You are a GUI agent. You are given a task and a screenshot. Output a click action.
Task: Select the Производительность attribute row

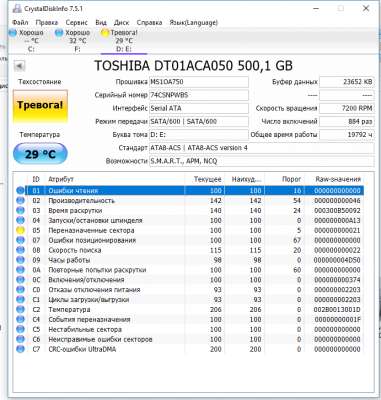[189, 201]
